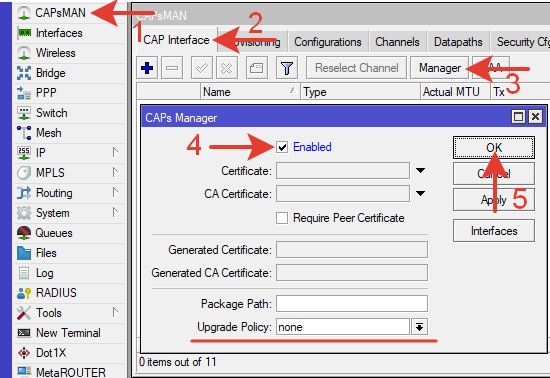Switch to the Security Cfg tab

(521, 42)
